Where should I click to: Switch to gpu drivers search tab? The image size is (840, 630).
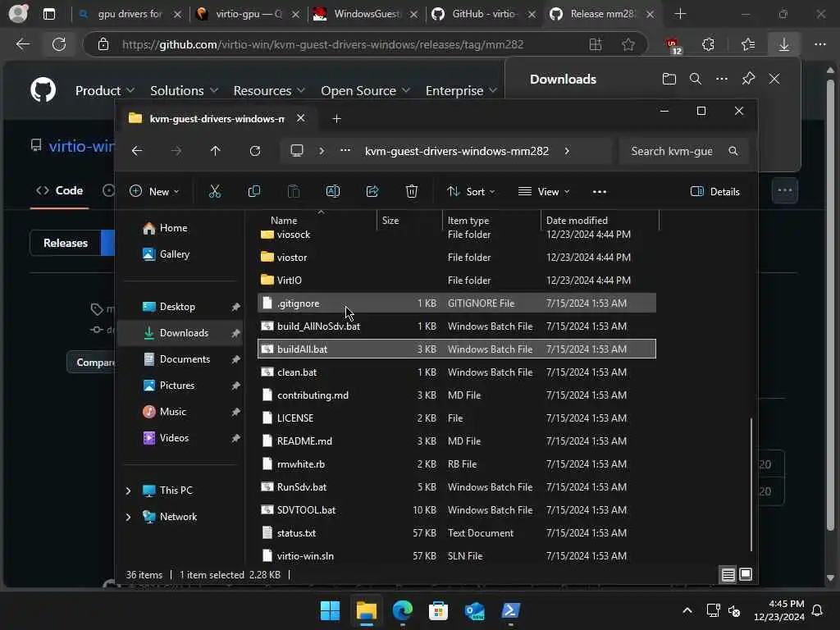click(129, 14)
